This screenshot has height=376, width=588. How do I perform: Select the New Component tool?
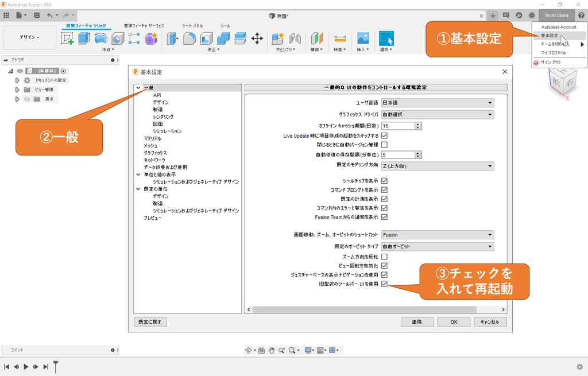pos(278,38)
